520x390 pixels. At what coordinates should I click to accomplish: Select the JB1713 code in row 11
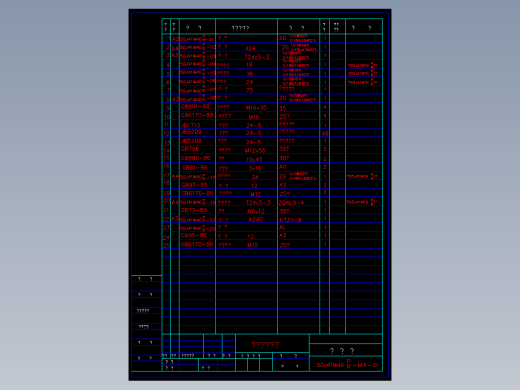(x=190, y=125)
